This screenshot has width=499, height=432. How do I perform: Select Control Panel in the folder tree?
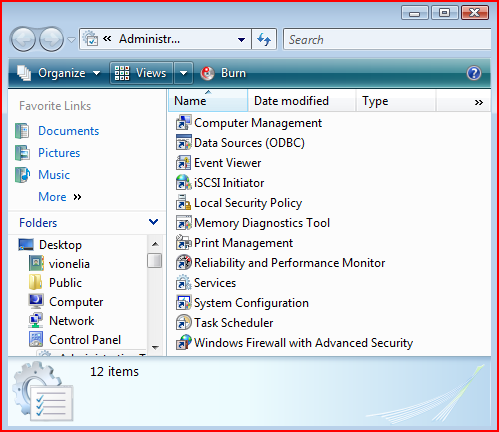point(85,340)
